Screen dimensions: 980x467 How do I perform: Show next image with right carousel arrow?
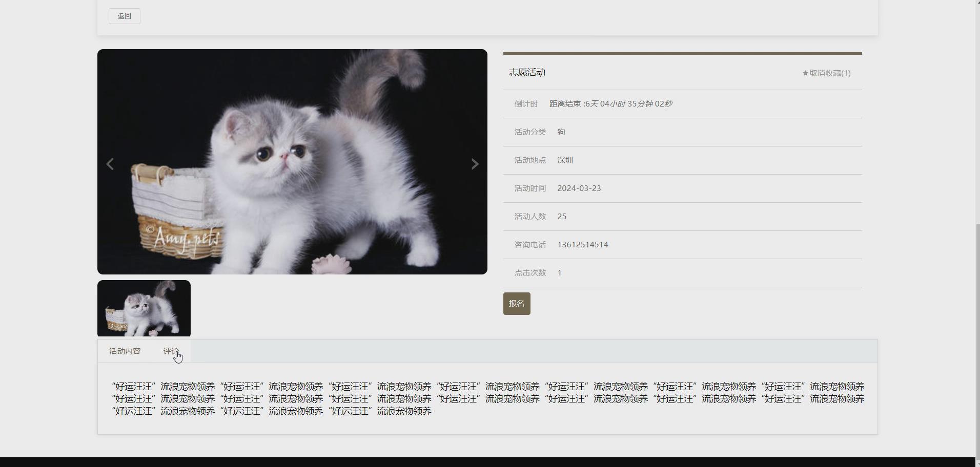475,164
